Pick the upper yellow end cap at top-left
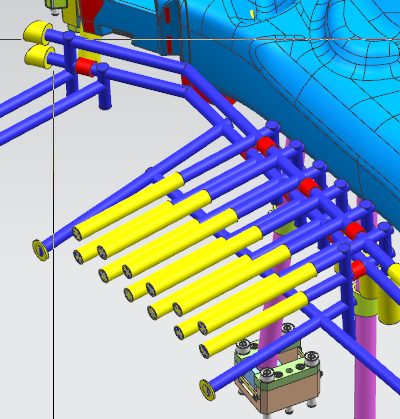This screenshot has height=419, width=400. pos(38,33)
